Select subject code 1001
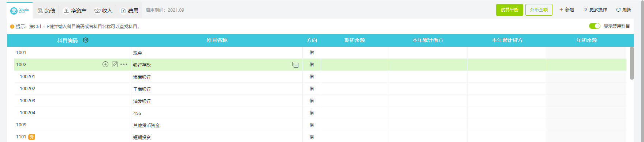 pyautogui.click(x=21, y=53)
